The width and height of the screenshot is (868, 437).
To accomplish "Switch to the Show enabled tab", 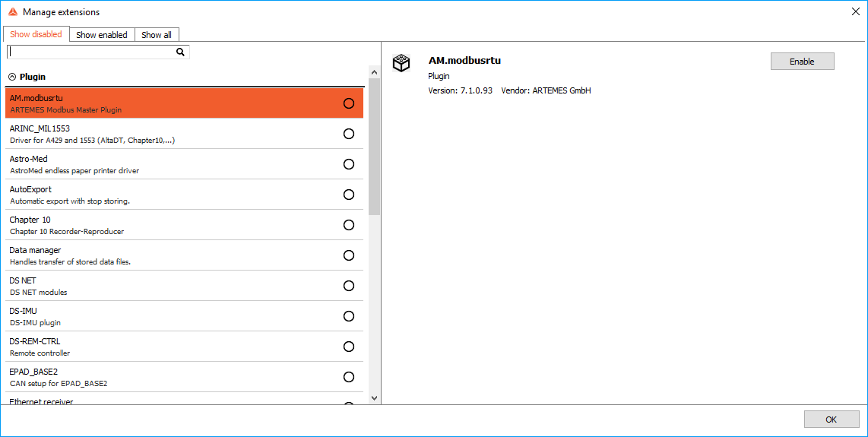I will point(102,35).
